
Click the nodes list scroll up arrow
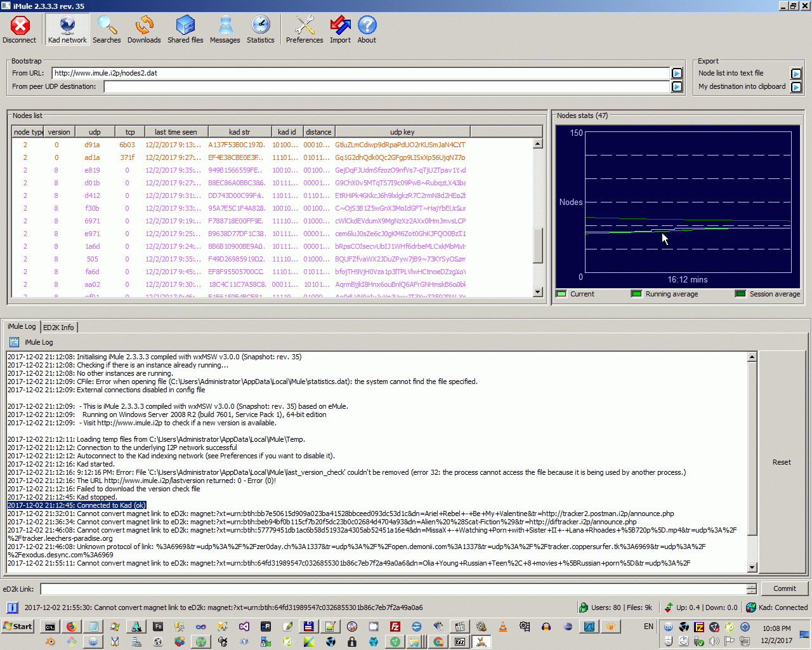(x=538, y=144)
